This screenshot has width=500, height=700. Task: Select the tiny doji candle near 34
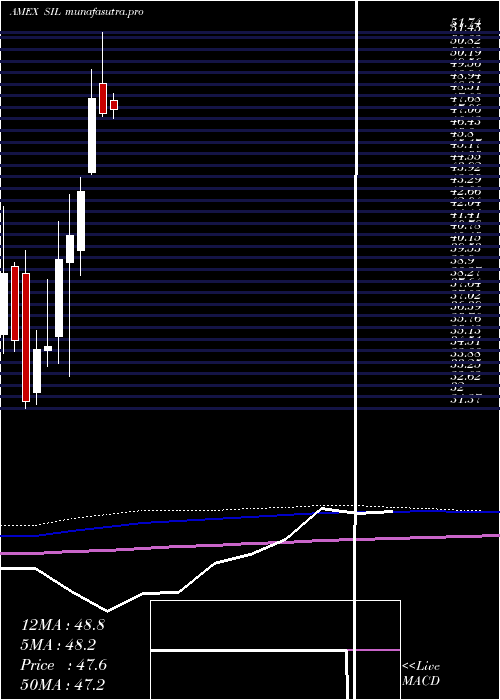[x=48, y=348]
